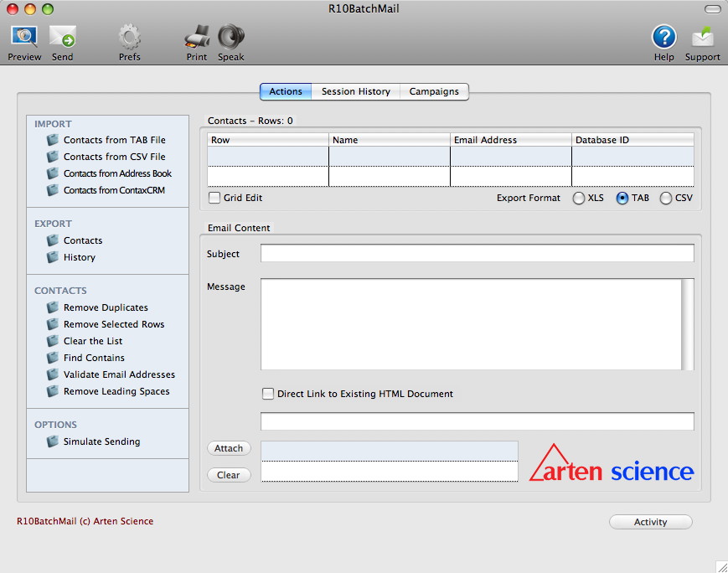Viewport: 728px width, 573px height.
Task: Activate the Speak speaker icon
Action: coord(230,37)
